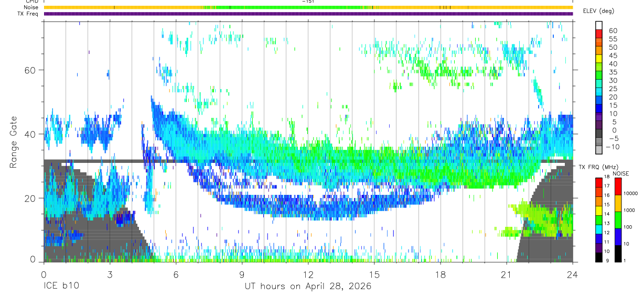Pick the yellow segment of the ELEV colorbar
The height and width of the screenshot is (297, 644).
coord(599,59)
